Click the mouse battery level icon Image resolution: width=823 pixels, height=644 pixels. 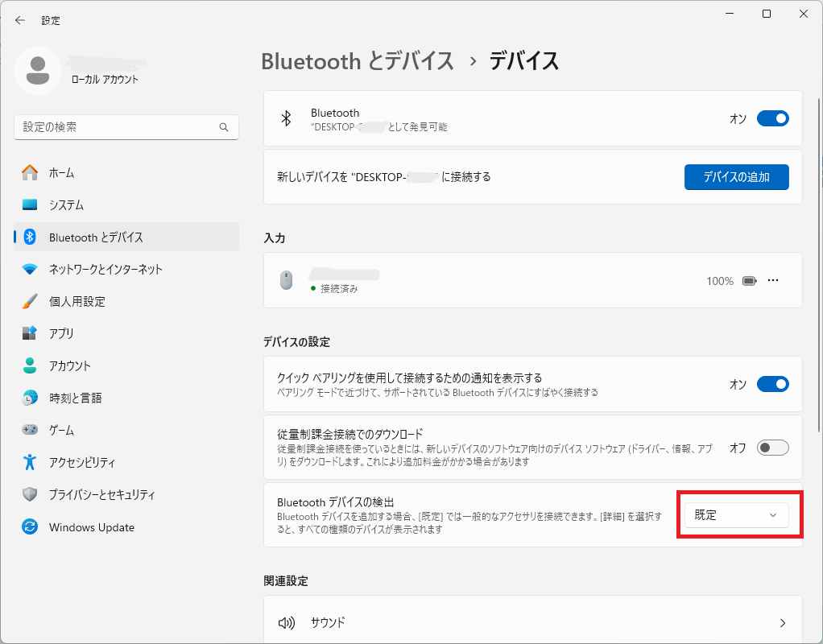point(750,281)
